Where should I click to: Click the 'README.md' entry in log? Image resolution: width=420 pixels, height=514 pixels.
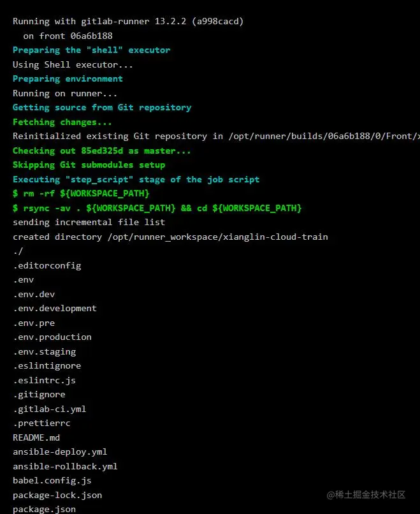[x=36, y=437]
